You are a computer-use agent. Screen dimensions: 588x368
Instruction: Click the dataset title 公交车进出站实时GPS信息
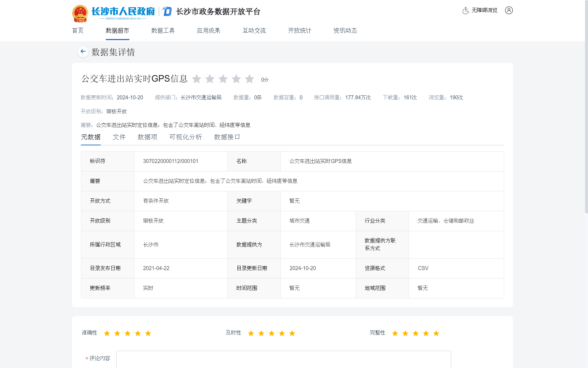coord(135,79)
